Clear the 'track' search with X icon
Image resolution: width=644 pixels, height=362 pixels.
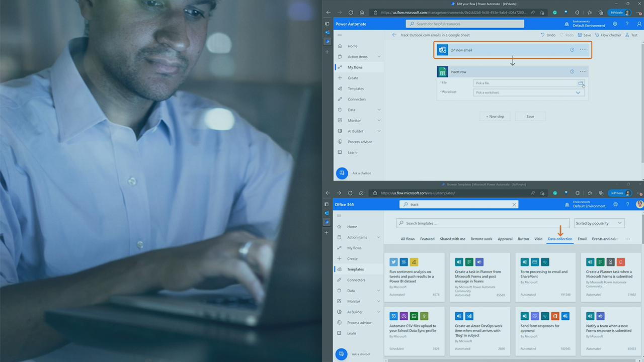[x=514, y=205]
